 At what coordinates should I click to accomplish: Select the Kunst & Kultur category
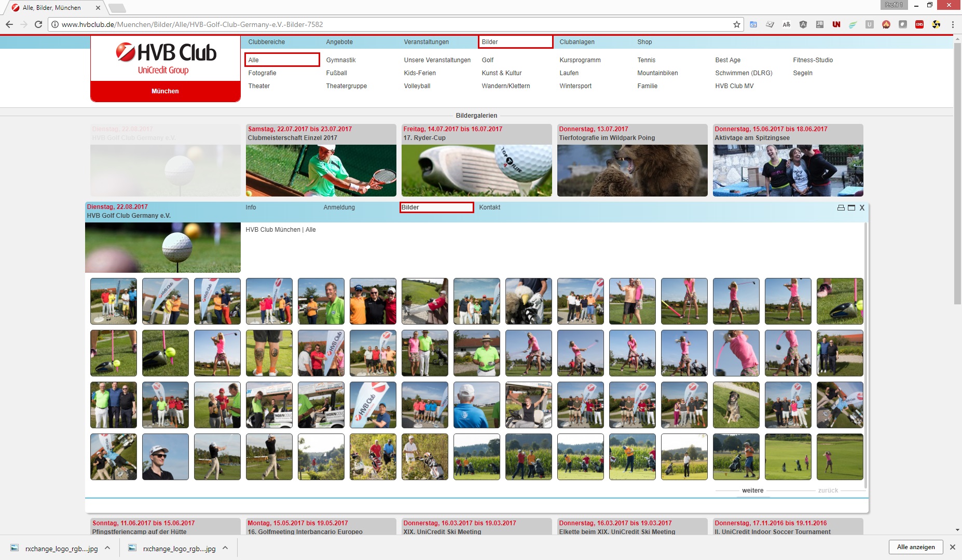pyautogui.click(x=502, y=73)
